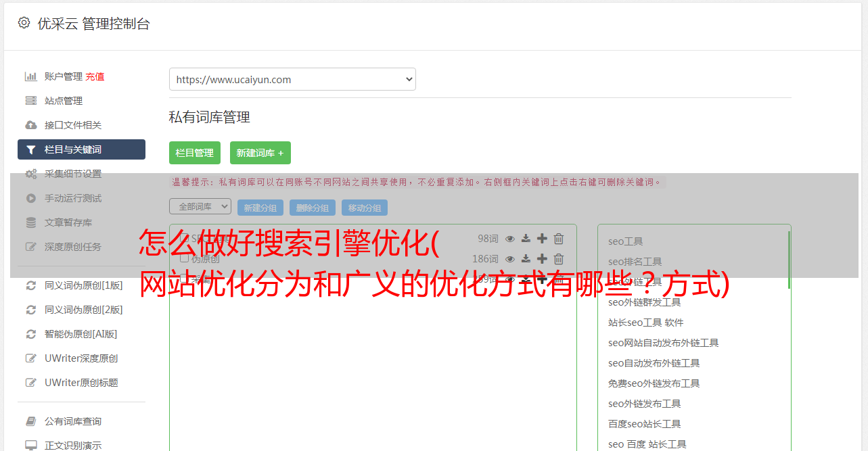Select keyword 免费seo外链发布工具
The height and width of the screenshot is (451, 868).
[x=654, y=383]
